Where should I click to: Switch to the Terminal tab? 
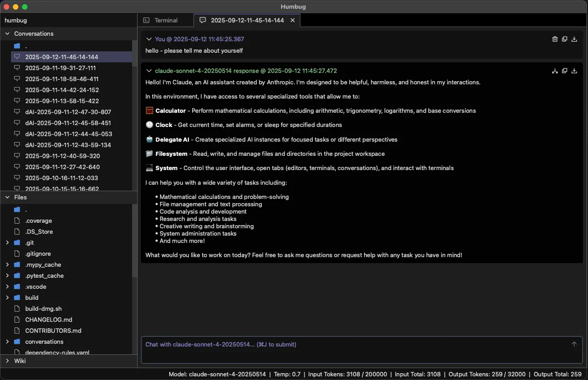(x=166, y=20)
